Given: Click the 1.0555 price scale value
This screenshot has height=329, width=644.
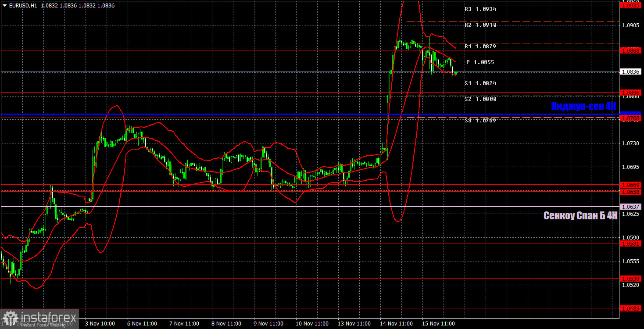Looking at the screenshot, I should (630, 261).
